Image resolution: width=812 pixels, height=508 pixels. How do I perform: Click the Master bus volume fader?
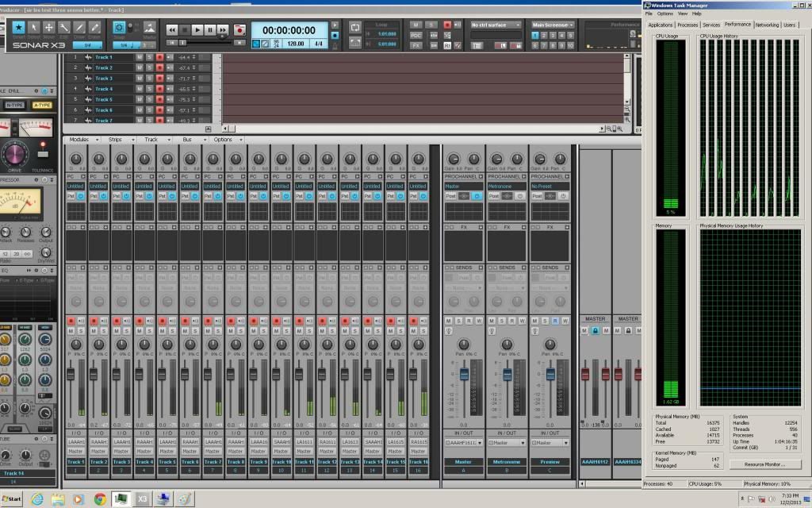click(464, 374)
